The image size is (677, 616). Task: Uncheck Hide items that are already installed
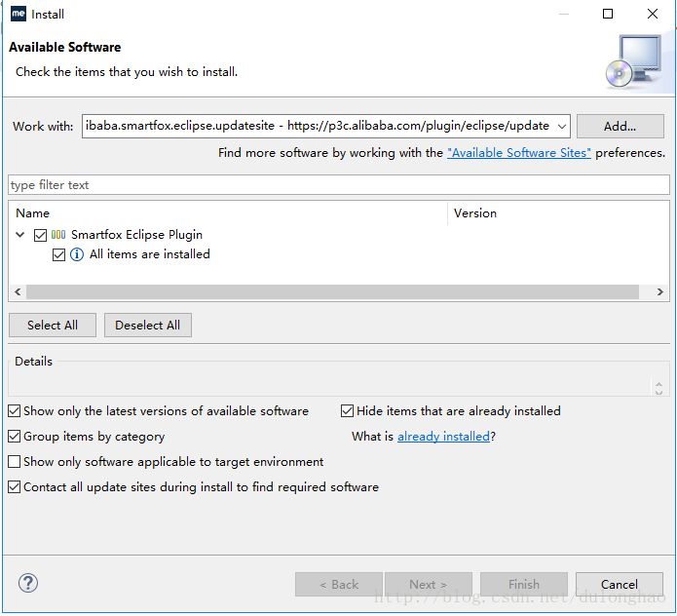point(347,410)
